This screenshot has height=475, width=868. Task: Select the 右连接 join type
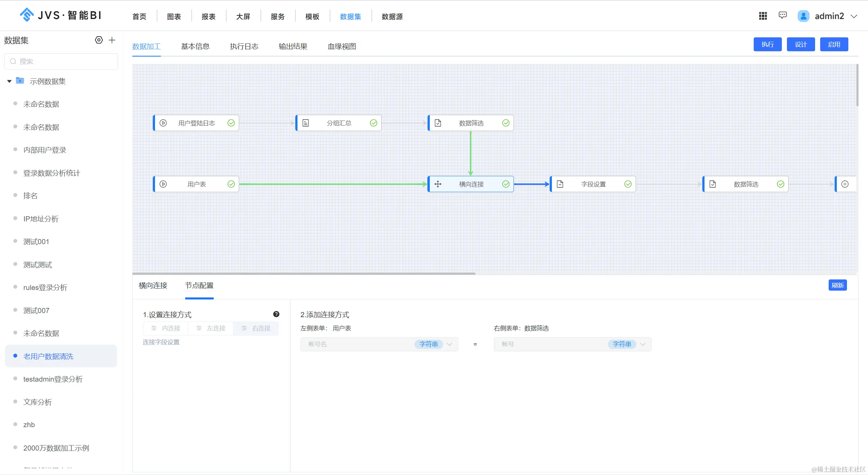(x=256, y=328)
